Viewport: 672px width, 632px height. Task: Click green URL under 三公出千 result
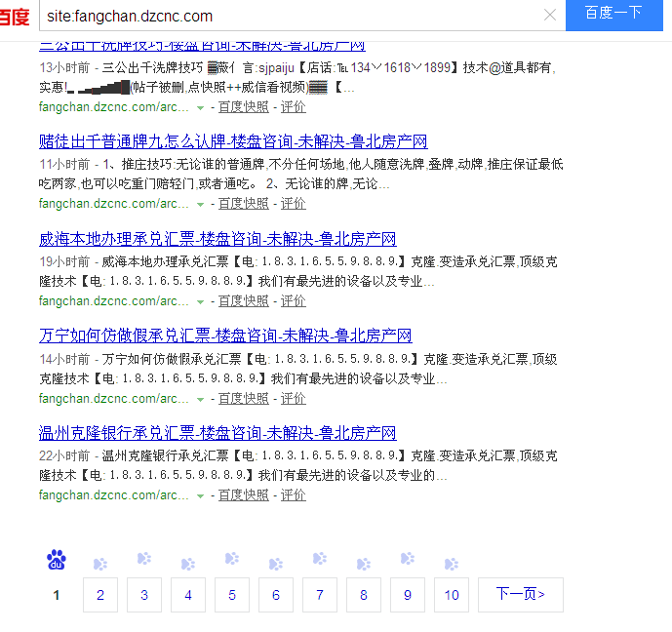(113, 107)
